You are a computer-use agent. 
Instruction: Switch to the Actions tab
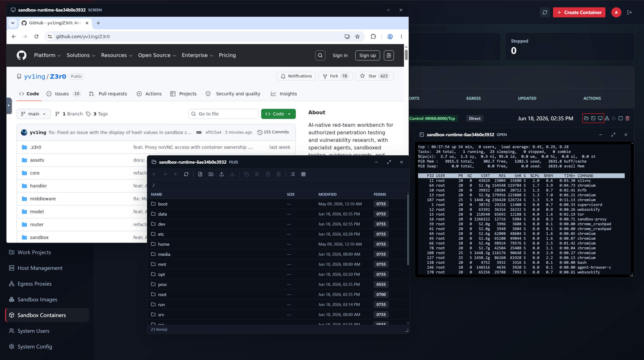(149, 94)
